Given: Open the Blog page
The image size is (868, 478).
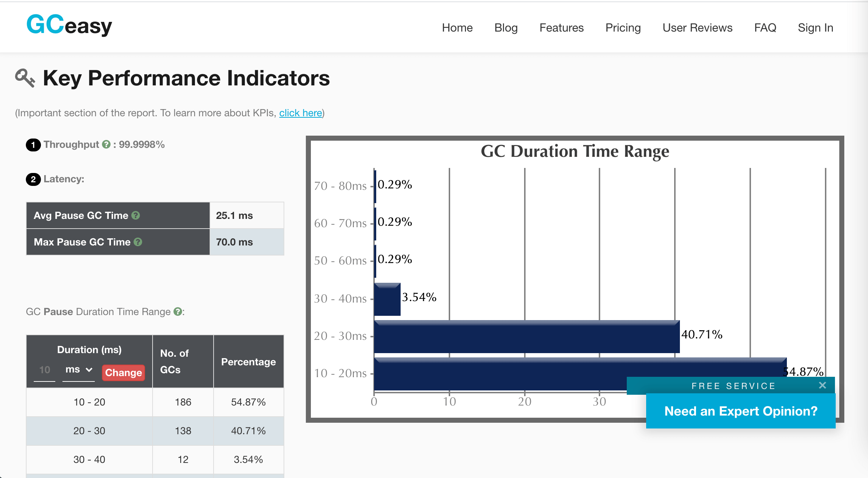Looking at the screenshot, I should pos(506,28).
